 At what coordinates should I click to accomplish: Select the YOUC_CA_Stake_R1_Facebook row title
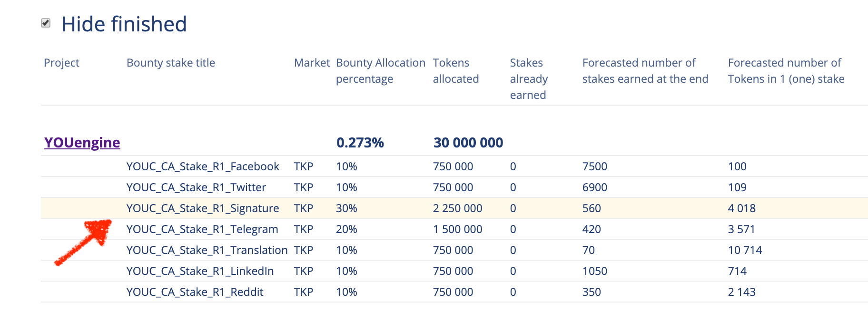click(x=202, y=166)
